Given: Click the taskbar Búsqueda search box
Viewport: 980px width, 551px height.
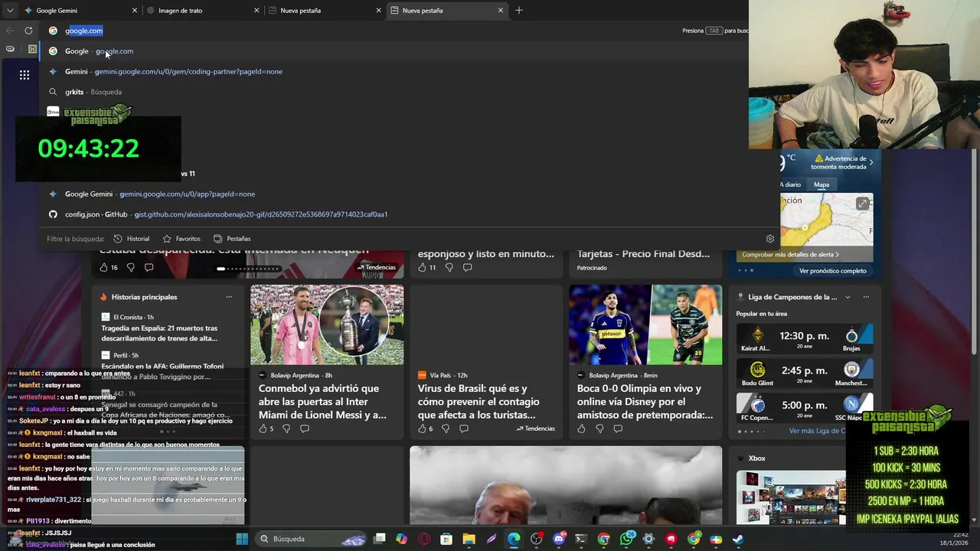Looking at the screenshot, I should [311, 539].
